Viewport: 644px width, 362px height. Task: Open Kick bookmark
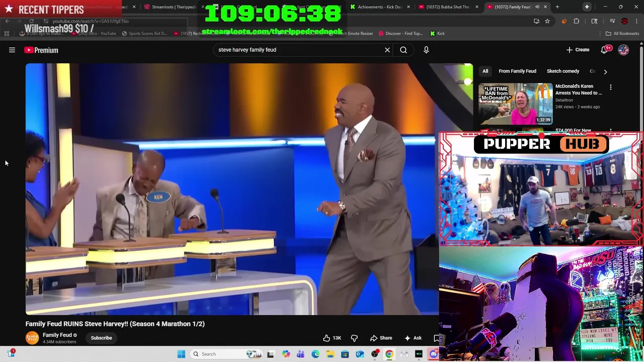[437, 33]
